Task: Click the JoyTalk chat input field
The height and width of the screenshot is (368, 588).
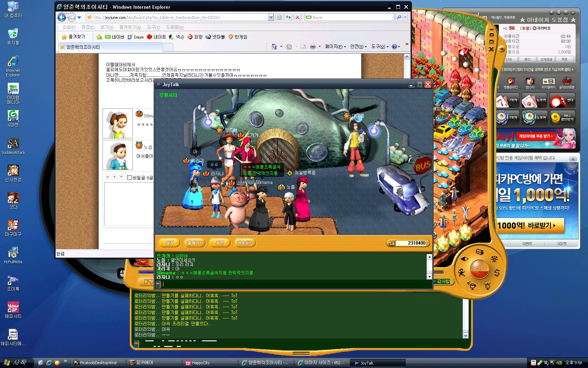Action: (x=294, y=284)
